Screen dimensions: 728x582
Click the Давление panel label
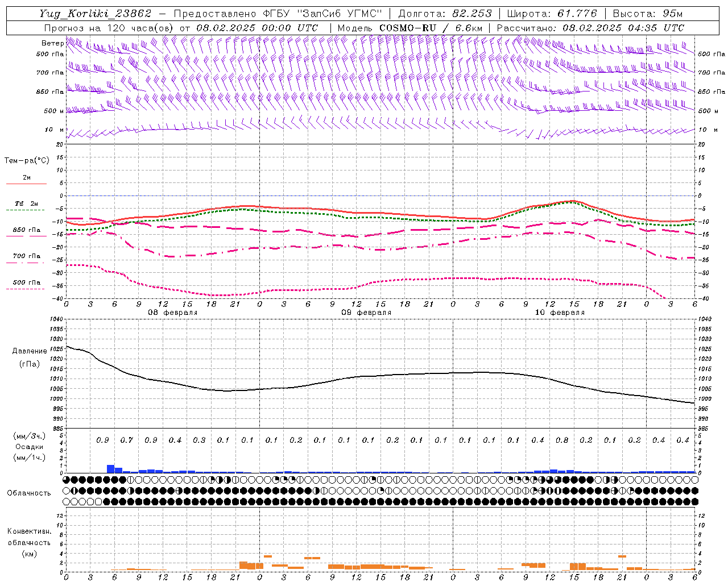[30, 351]
